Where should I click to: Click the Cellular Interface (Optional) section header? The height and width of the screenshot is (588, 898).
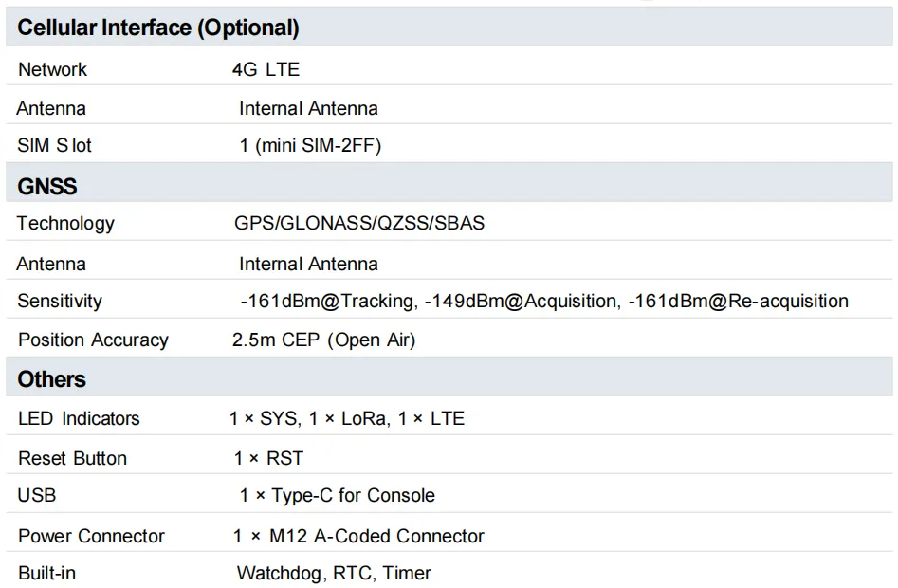[x=158, y=28]
